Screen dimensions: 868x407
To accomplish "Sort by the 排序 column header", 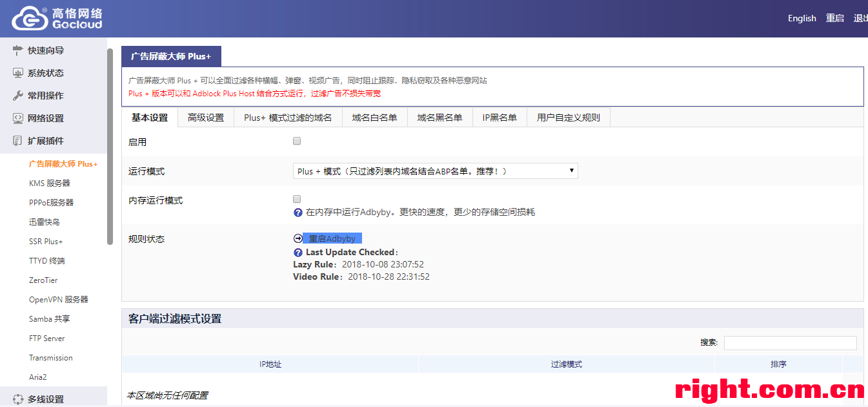I will (778, 364).
